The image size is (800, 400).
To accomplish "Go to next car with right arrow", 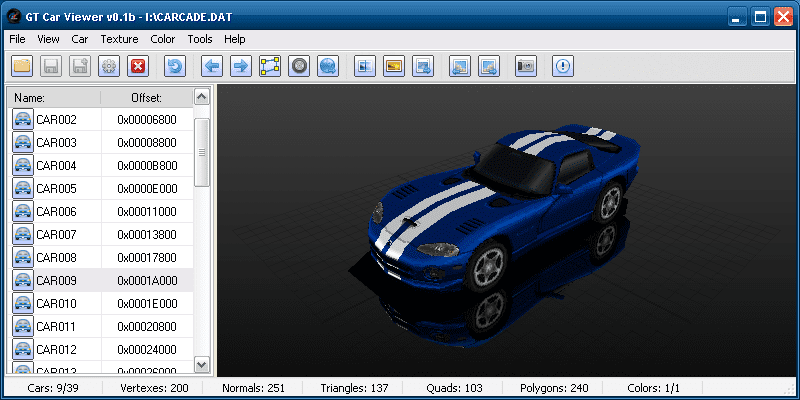I will [240, 67].
